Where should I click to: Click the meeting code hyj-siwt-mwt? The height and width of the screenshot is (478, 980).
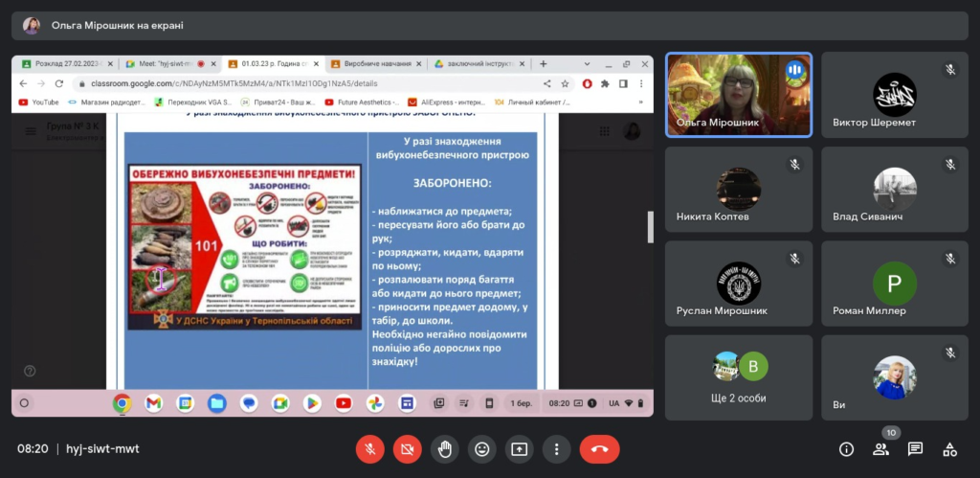pyautogui.click(x=102, y=448)
